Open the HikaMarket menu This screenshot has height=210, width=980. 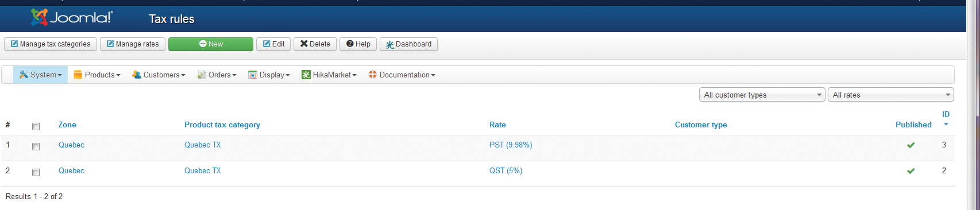[x=329, y=75]
